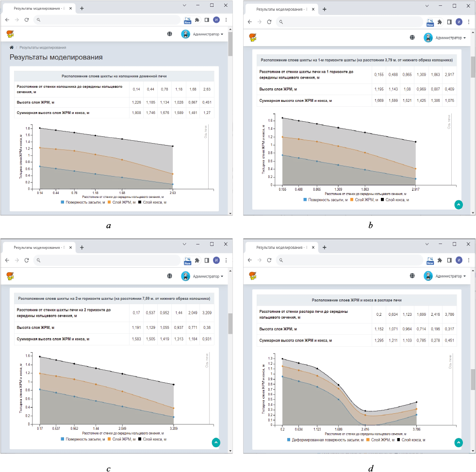Open the Администратор user menu in window a
Image resolution: width=476 pixels, height=472 pixels.
pos(202,34)
